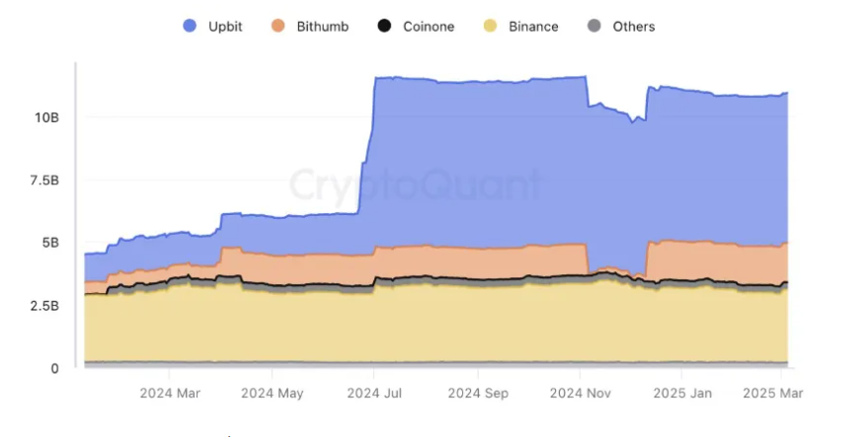Select the 2024 Jul x-axis label

374,393
